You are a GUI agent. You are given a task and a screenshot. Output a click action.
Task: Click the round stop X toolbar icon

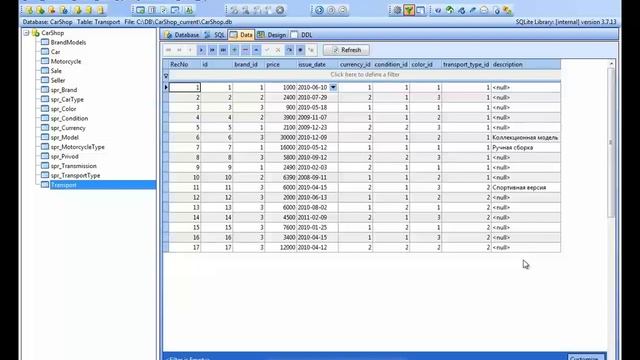pyautogui.click(x=280, y=10)
